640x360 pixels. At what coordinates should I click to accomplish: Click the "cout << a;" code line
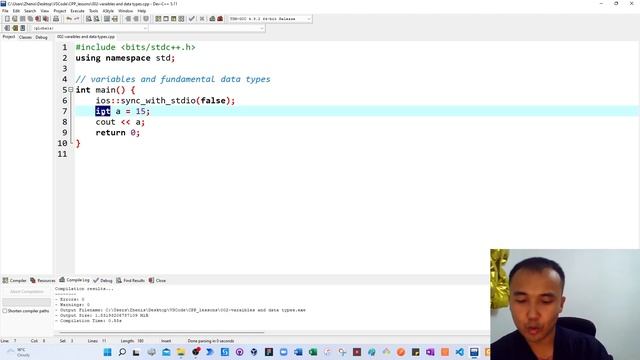point(120,122)
